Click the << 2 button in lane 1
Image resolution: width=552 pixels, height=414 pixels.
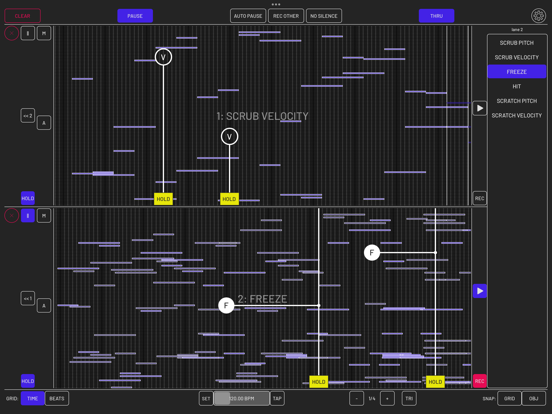(28, 115)
